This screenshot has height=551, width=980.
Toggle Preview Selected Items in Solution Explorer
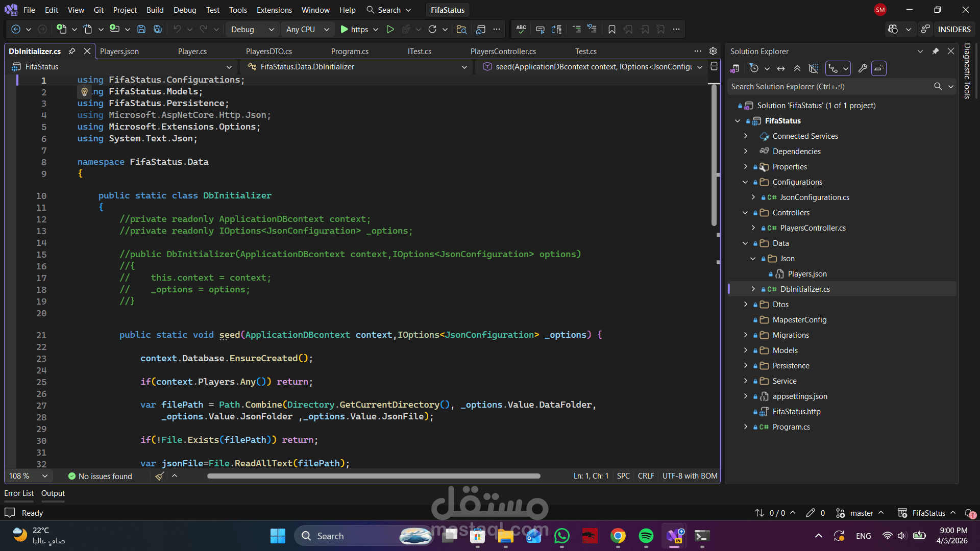point(879,68)
